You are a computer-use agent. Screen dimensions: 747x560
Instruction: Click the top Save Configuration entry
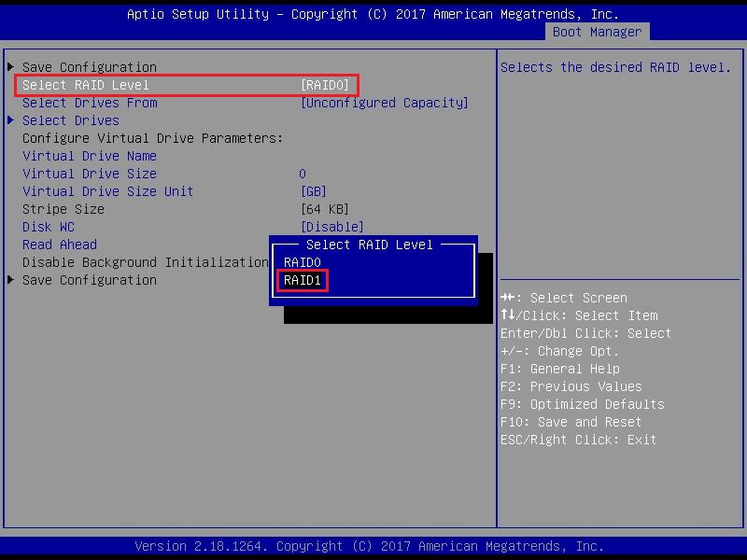click(89, 67)
